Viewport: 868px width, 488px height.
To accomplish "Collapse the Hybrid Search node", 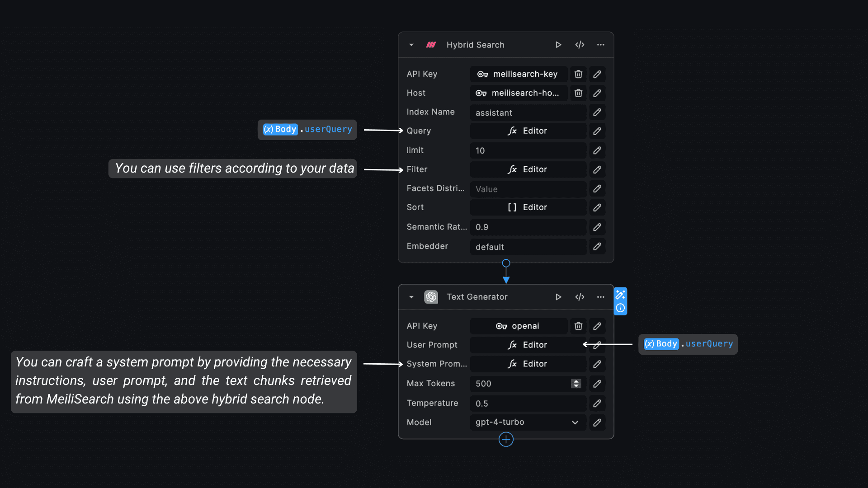I will (411, 45).
